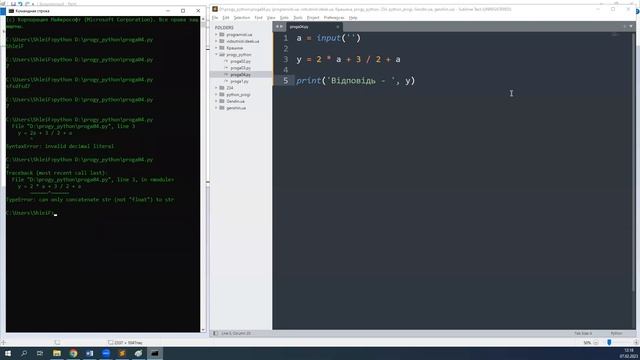640x360 pixels.
Task: Open proga02.py in the sidebar
Action: pos(241,61)
